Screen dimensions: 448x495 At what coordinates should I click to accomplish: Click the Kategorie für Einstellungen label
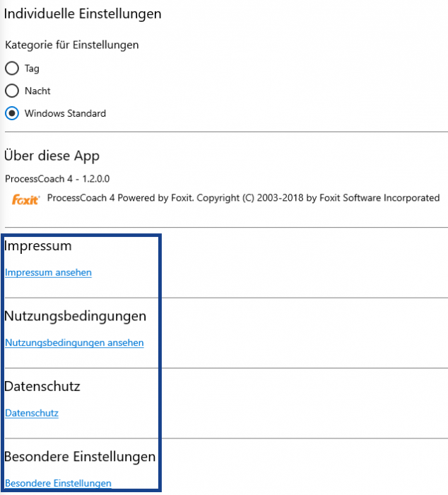click(x=71, y=45)
